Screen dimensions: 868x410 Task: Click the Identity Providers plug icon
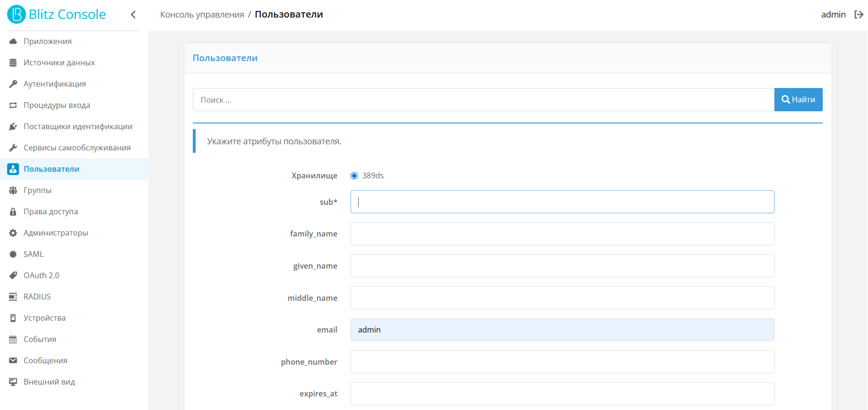click(13, 127)
